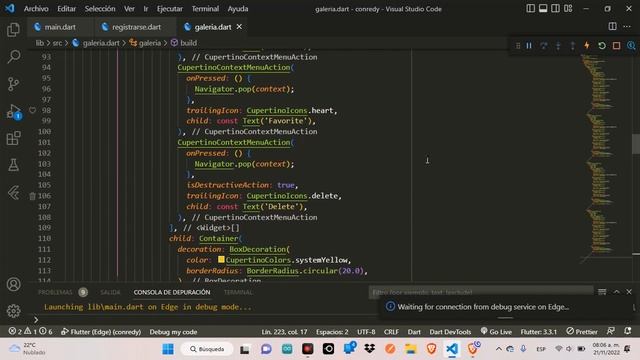This screenshot has height=360, width=640.
Task: Open Dart DevTools from status bar
Action: coord(450,331)
